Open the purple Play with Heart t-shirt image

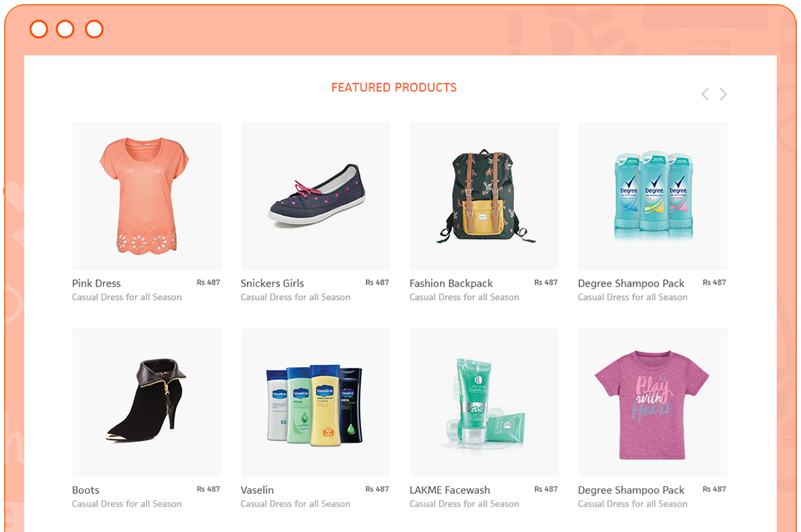[x=653, y=403]
